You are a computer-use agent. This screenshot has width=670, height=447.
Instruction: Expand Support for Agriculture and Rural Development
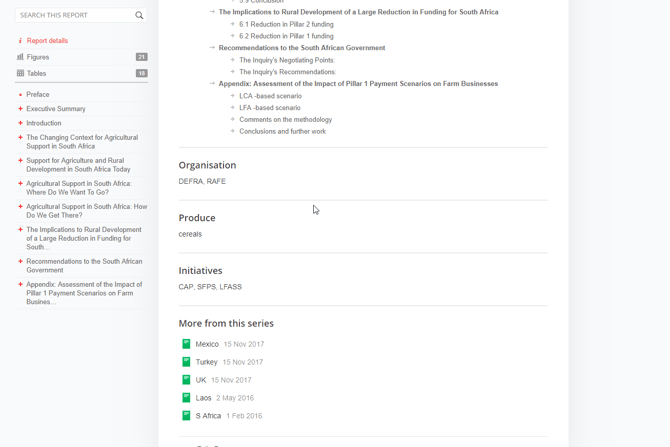point(20,160)
